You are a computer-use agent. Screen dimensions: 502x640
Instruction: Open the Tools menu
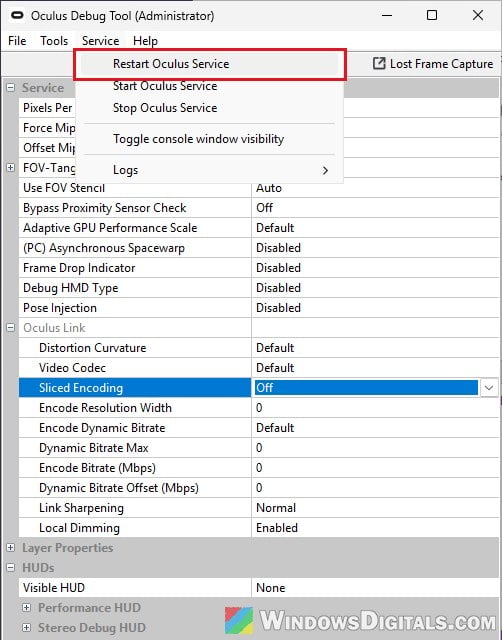coord(54,41)
